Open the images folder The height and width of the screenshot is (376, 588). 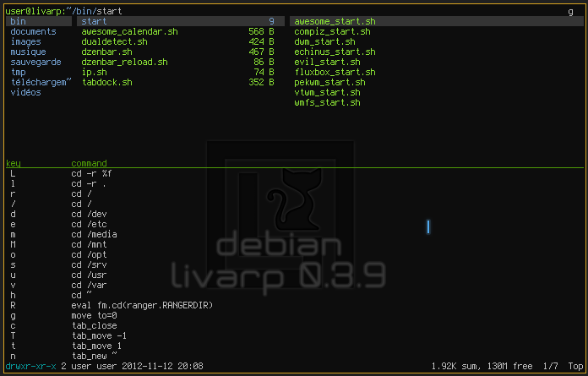coord(25,41)
